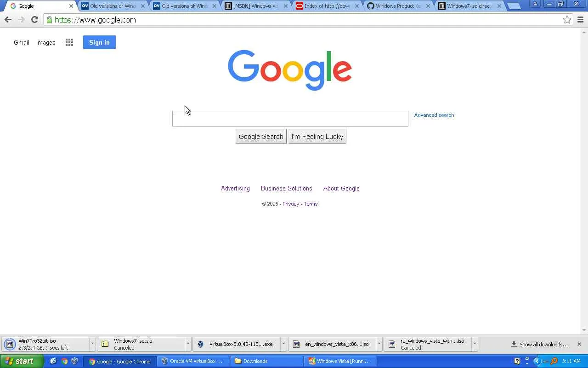Close the Windows Product Key tab

point(428,6)
